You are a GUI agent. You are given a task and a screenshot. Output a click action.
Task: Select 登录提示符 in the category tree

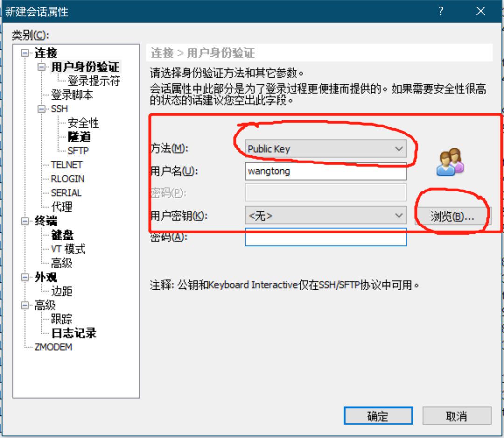click(x=94, y=81)
